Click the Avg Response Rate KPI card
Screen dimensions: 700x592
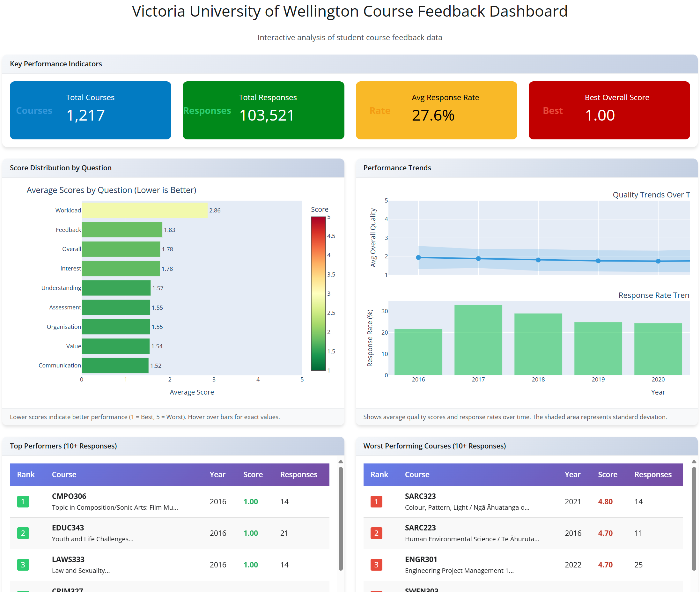436,110
